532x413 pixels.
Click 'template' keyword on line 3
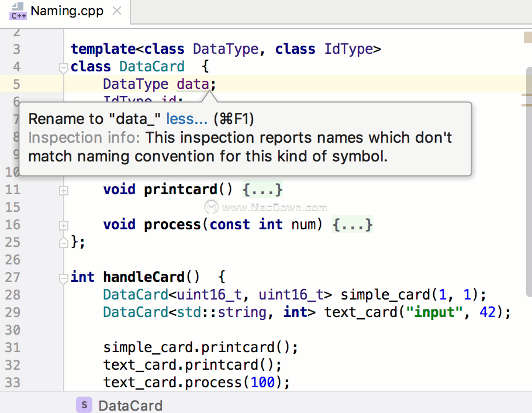[103, 49]
